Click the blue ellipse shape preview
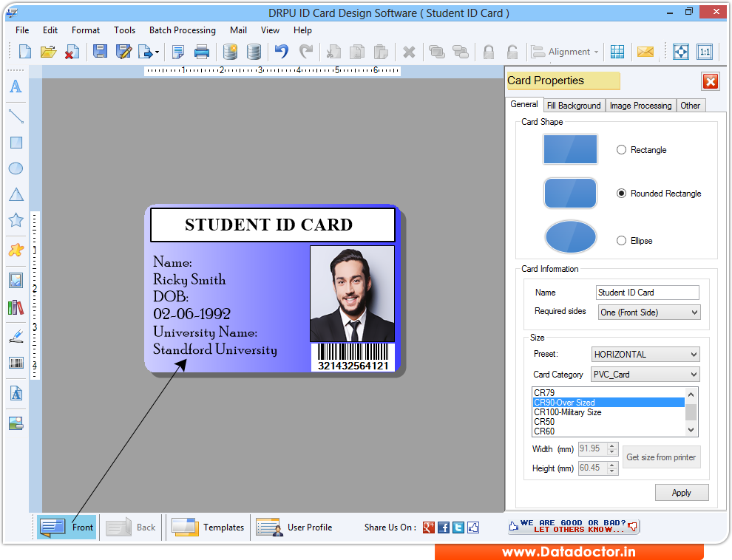 pos(571,237)
